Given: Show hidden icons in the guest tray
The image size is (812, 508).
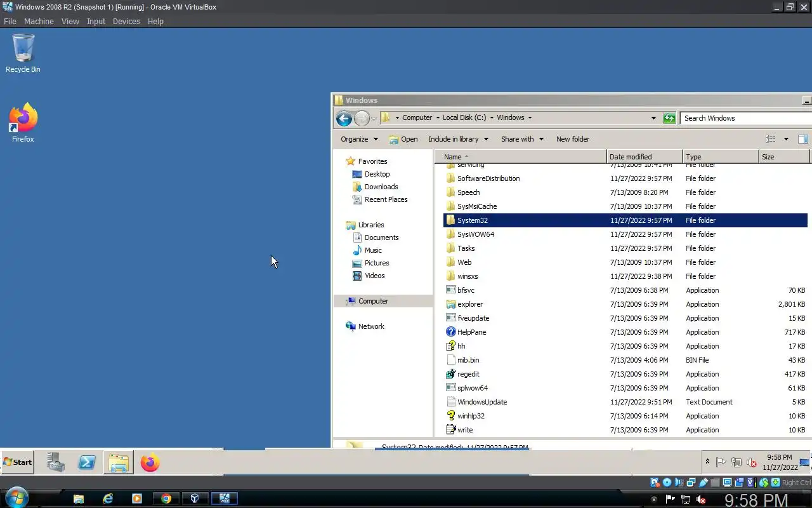Looking at the screenshot, I should point(708,462).
